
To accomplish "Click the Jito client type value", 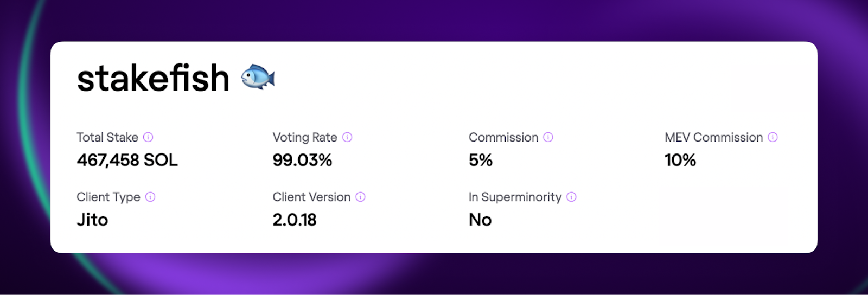I will (x=92, y=220).
